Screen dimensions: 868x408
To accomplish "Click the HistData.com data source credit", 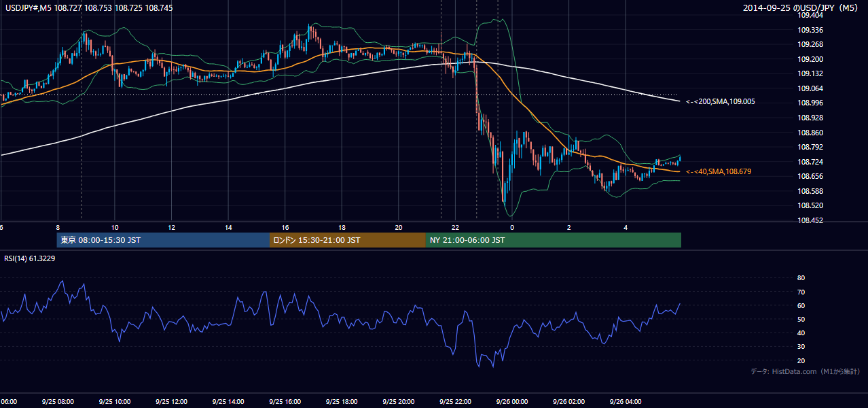I will 805,371.
